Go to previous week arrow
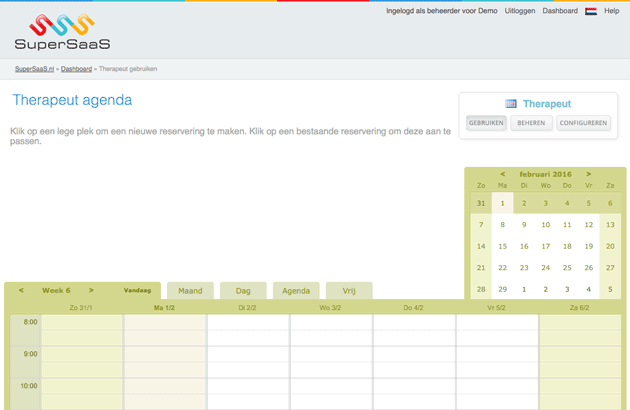This screenshot has height=410, width=630. click(21, 290)
